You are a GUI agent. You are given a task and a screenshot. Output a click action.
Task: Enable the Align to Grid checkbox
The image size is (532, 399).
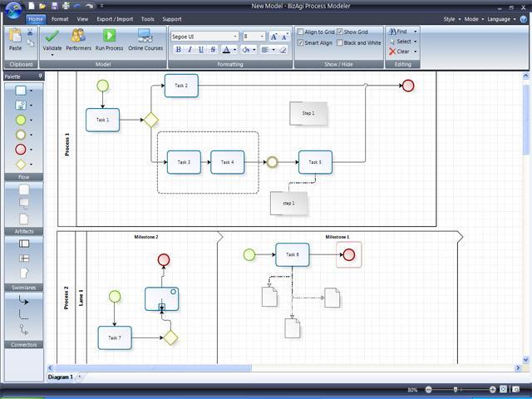click(300, 32)
